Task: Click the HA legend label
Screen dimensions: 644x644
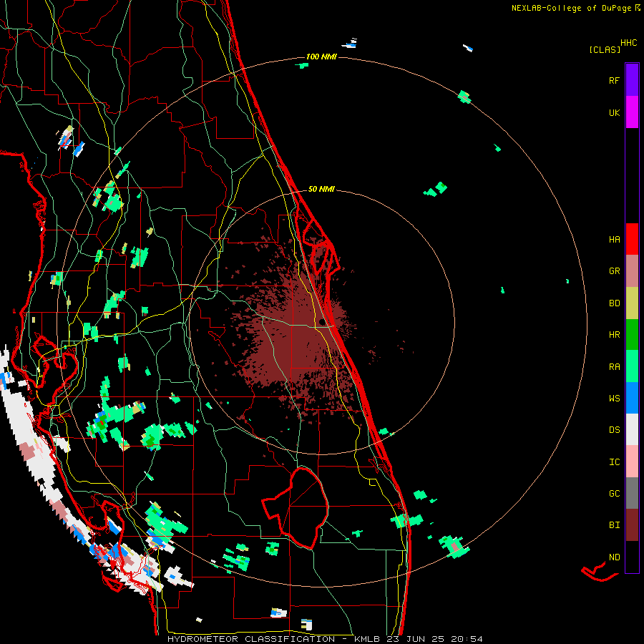Action: (x=615, y=239)
